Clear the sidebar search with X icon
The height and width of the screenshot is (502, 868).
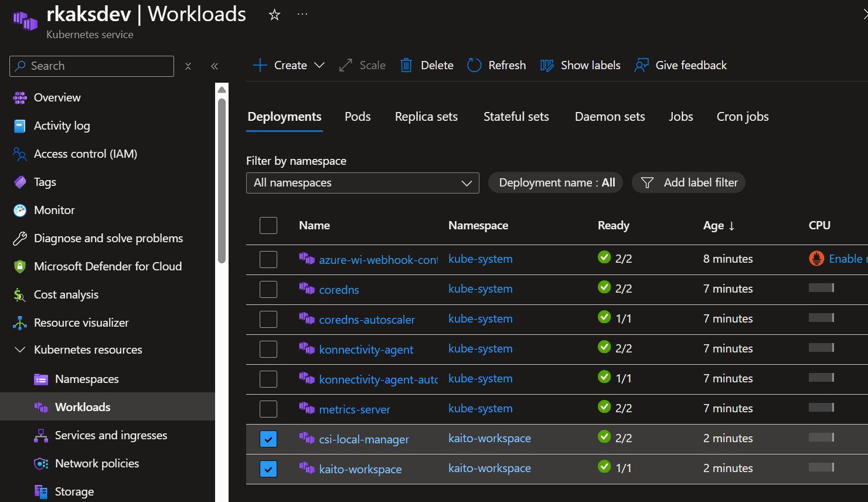coord(188,66)
